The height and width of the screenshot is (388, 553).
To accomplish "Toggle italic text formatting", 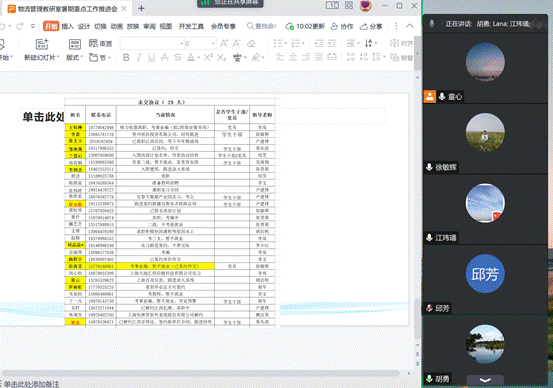I will [139, 57].
